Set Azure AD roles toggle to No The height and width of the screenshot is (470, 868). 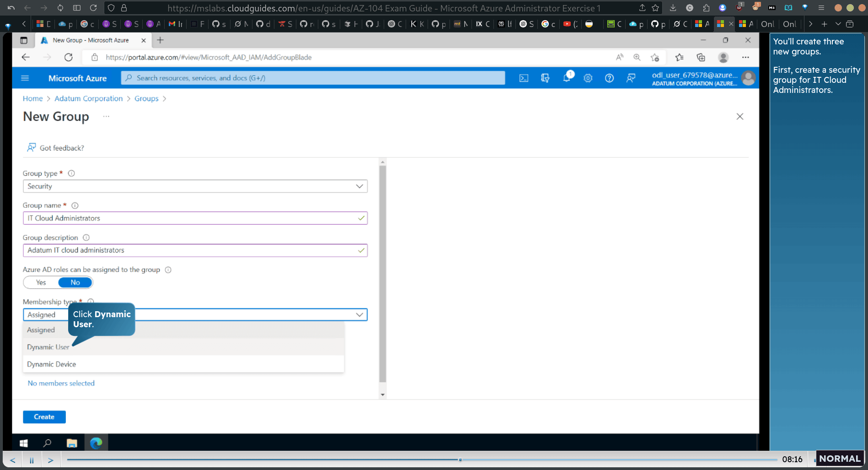click(x=75, y=282)
